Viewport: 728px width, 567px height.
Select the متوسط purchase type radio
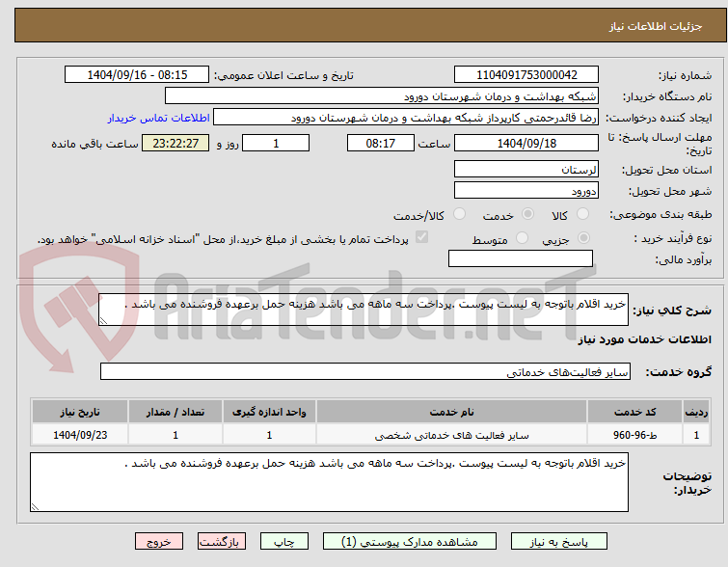coord(522,238)
